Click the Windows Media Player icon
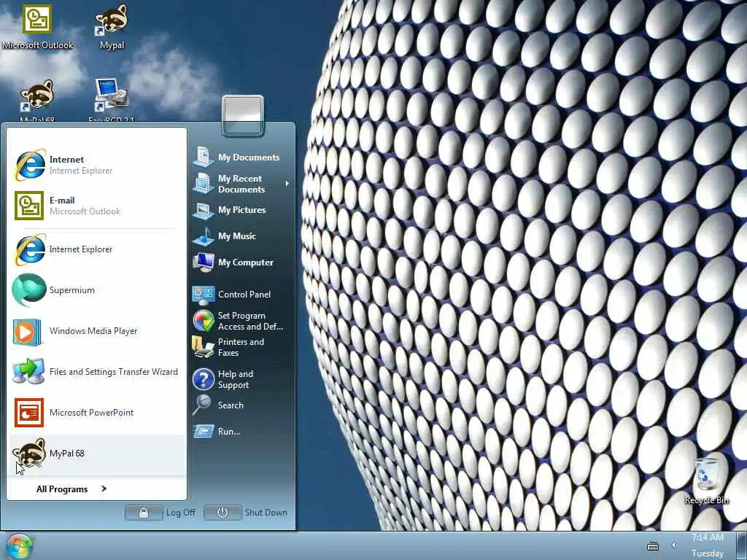 pyautogui.click(x=27, y=332)
